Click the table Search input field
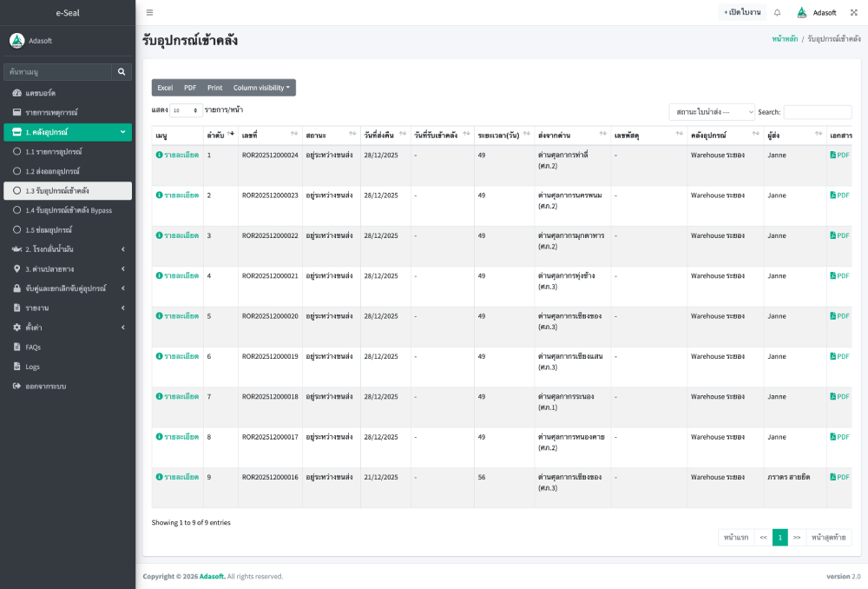The height and width of the screenshot is (589, 868). click(x=817, y=112)
